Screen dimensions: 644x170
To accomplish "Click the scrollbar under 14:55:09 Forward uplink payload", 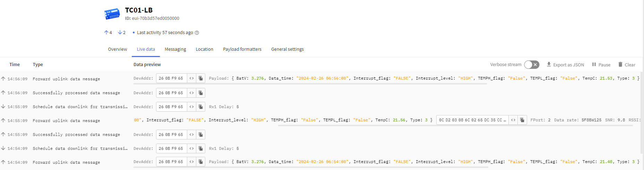I will point(455,126).
